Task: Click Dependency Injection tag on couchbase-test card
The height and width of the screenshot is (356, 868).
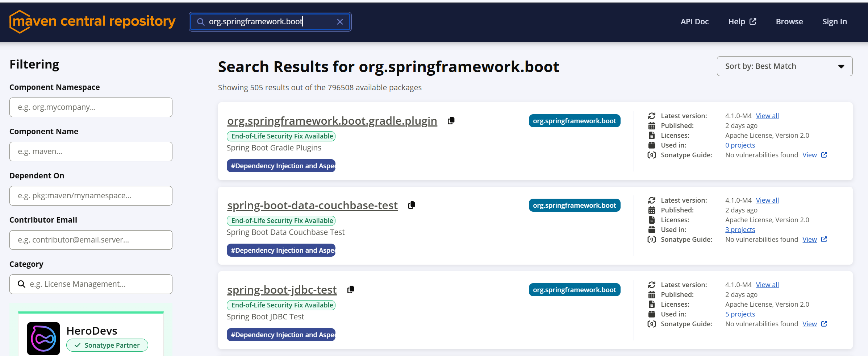Action: pos(281,250)
